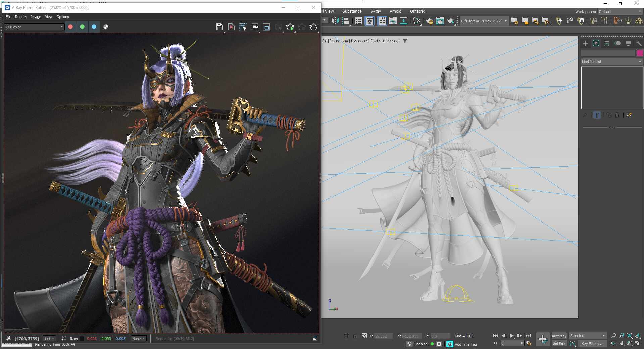The image size is (644, 349).
Task: Open the Image menu in the frame buffer
Action: click(x=36, y=17)
